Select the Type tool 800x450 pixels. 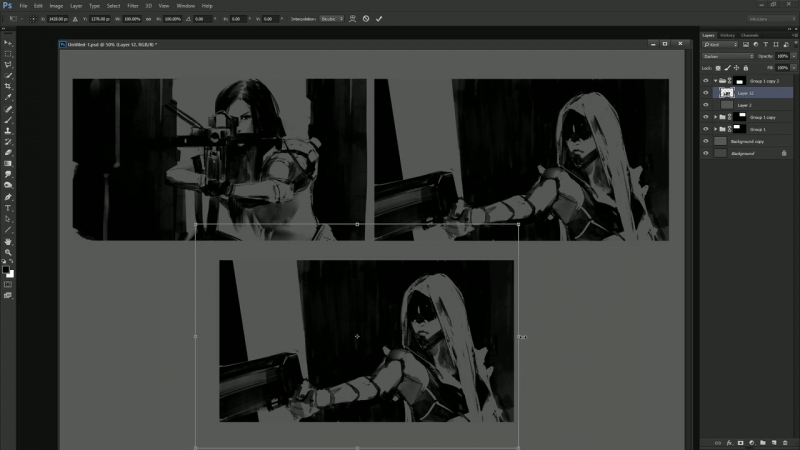coord(8,207)
